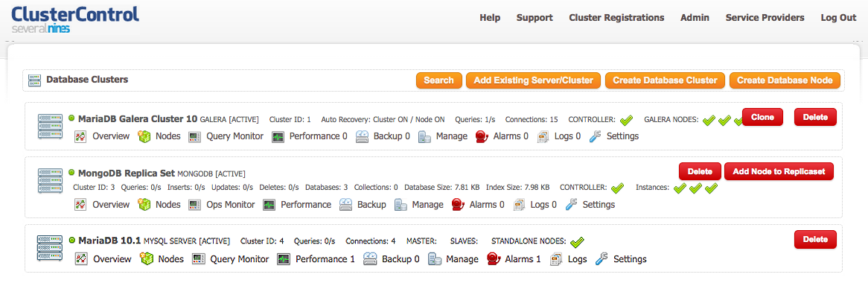Click Nodes cube icon in MongoDB row

(144, 205)
